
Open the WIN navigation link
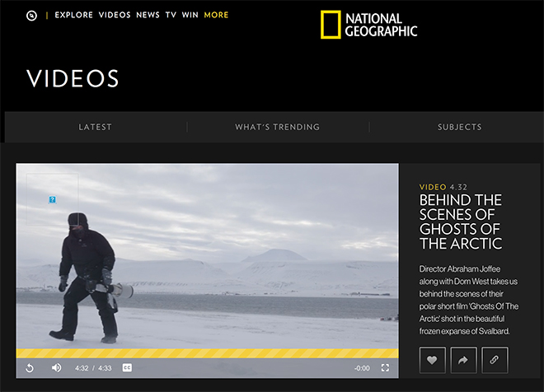pyautogui.click(x=190, y=15)
